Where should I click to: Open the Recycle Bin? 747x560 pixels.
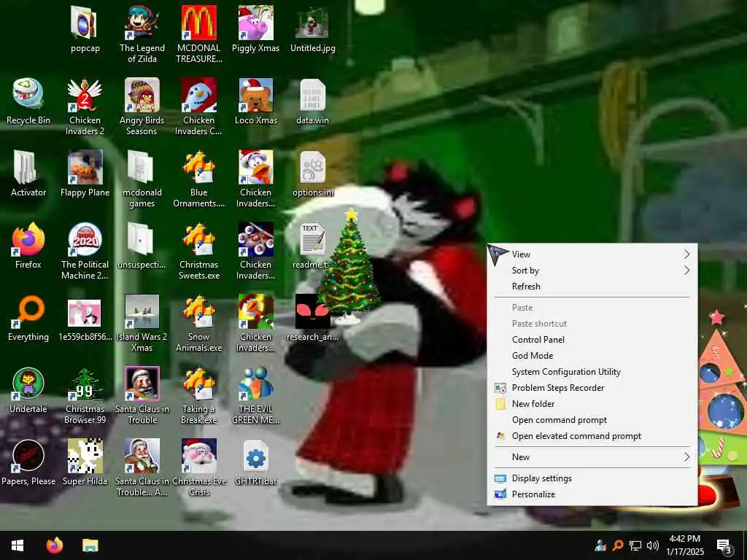point(28,94)
